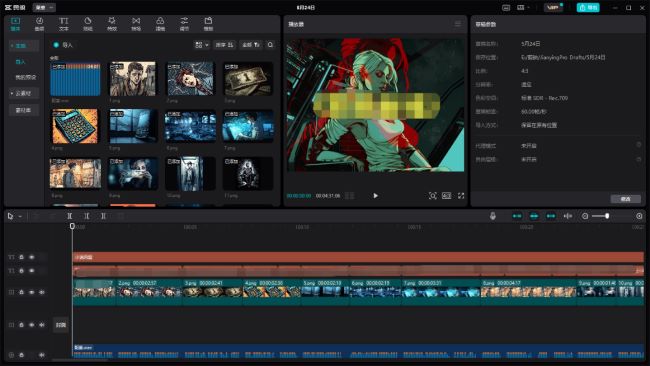The height and width of the screenshot is (366, 650).
Task: Open the Adjust tab with the sliders icon
Action: pyautogui.click(x=184, y=24)
